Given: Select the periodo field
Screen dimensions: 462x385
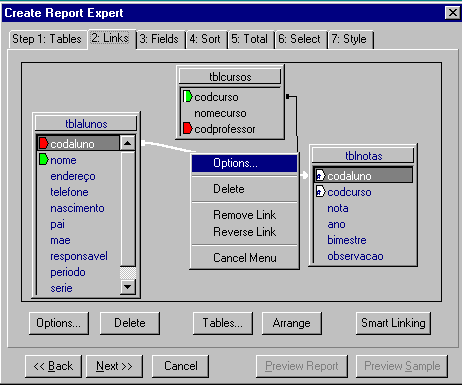Looking at the screenshot, I should point(68,272).
